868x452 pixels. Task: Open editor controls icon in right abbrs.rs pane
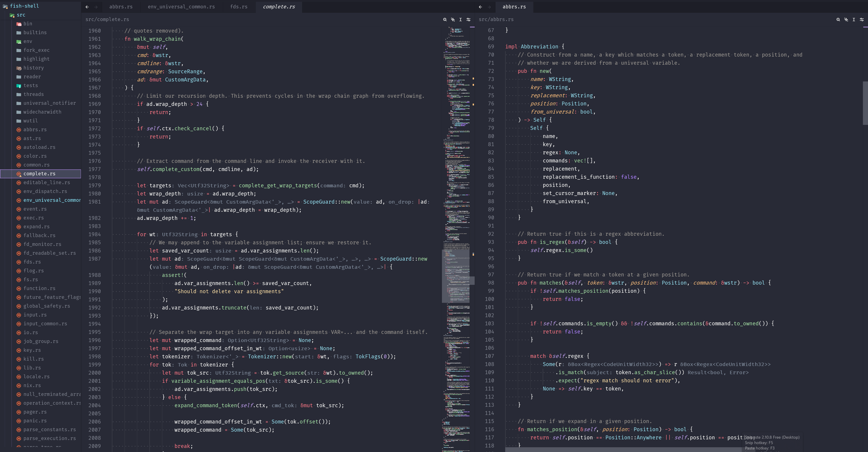(x=862, y=19)
